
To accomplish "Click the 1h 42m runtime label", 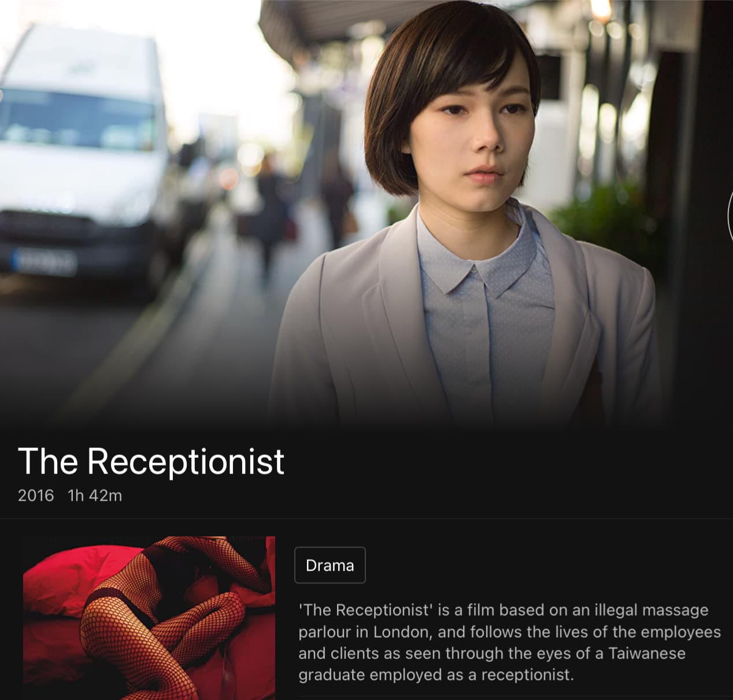I will [95, 495].
